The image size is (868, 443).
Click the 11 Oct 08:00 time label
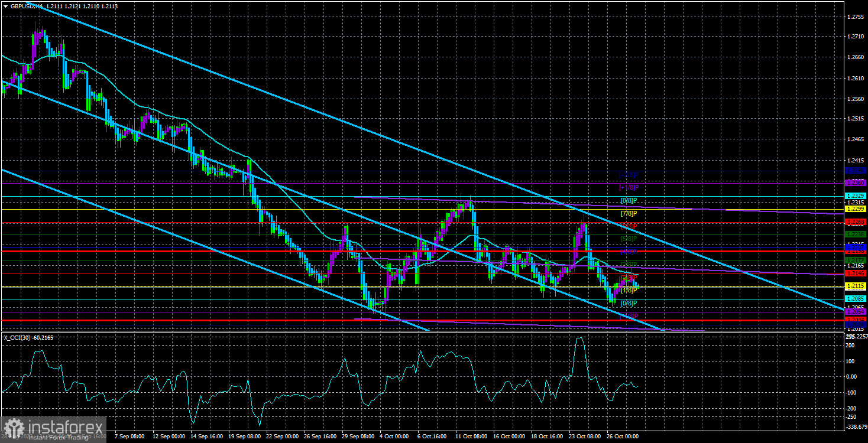pos(471,437)
